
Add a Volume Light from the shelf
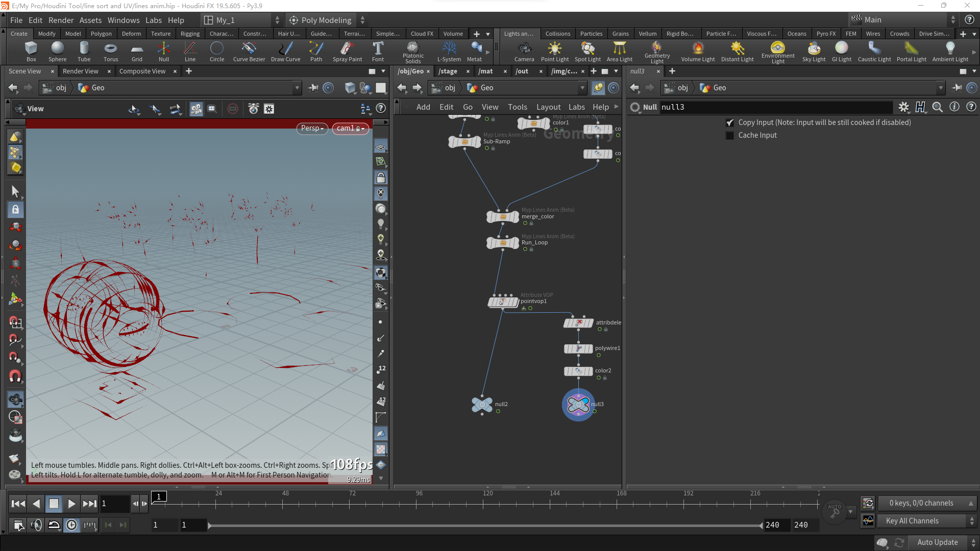698,52
